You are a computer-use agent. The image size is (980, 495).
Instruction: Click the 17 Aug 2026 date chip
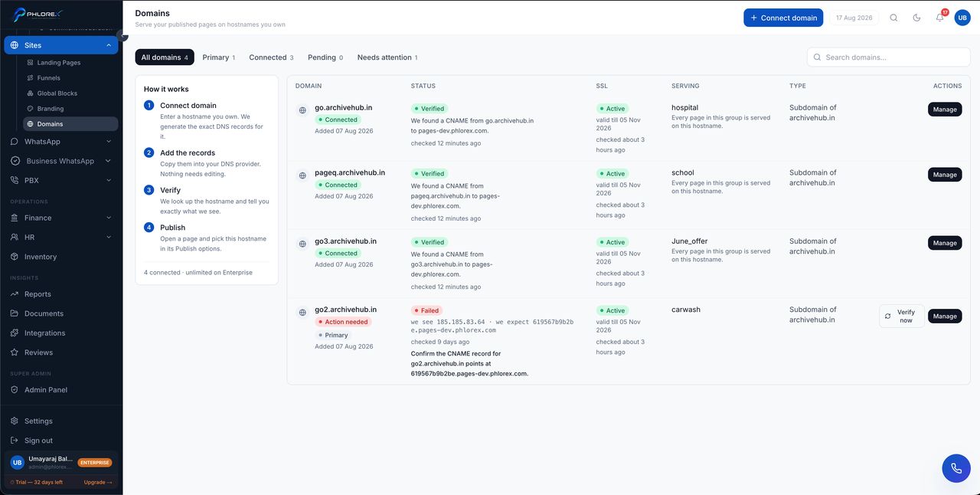click(854, 18)
